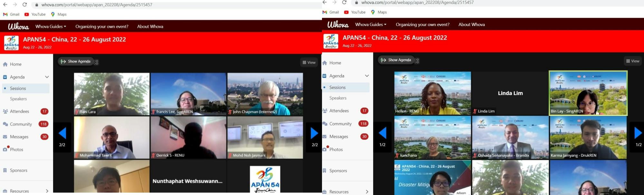Open the YouTube bookmark in the right window
Screen dimensions: 644x195
point(355,12)
